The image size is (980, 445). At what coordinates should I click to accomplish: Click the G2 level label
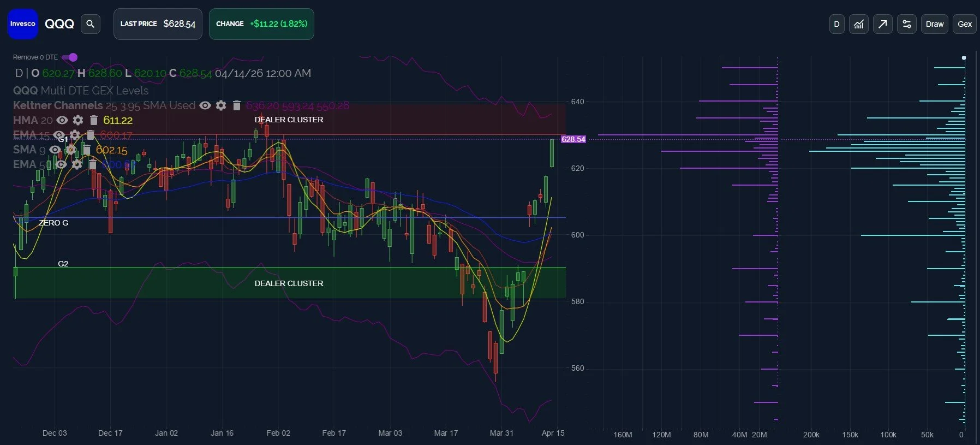63,264
